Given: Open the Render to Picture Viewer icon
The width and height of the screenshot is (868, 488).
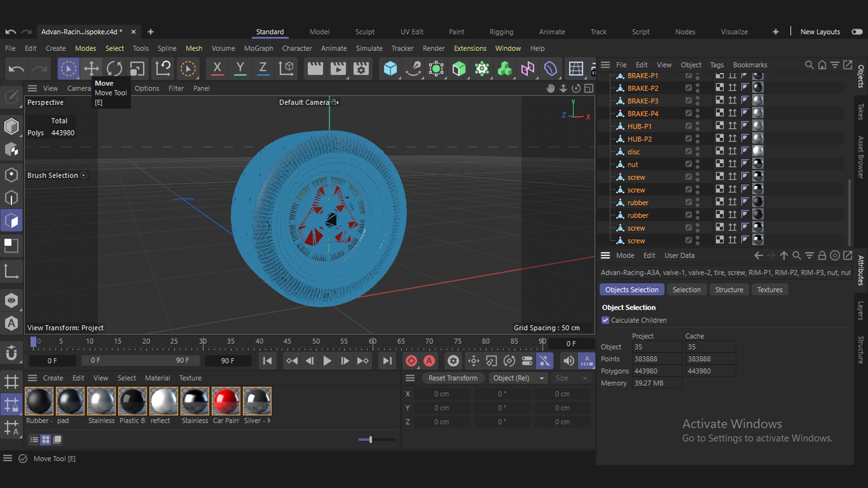Looking at the screenshot, I should tap(338, 69).
